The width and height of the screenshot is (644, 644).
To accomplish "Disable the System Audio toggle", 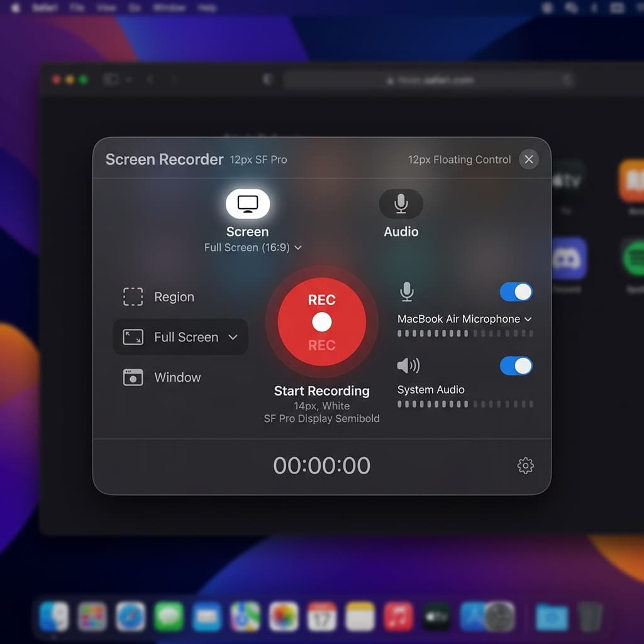I will click(x=516, y=366).
